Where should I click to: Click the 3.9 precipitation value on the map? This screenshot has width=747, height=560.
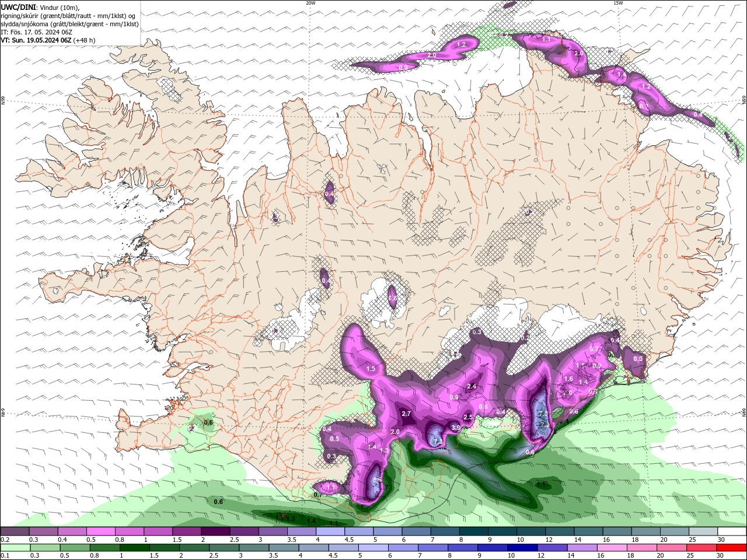coord(456,428)
